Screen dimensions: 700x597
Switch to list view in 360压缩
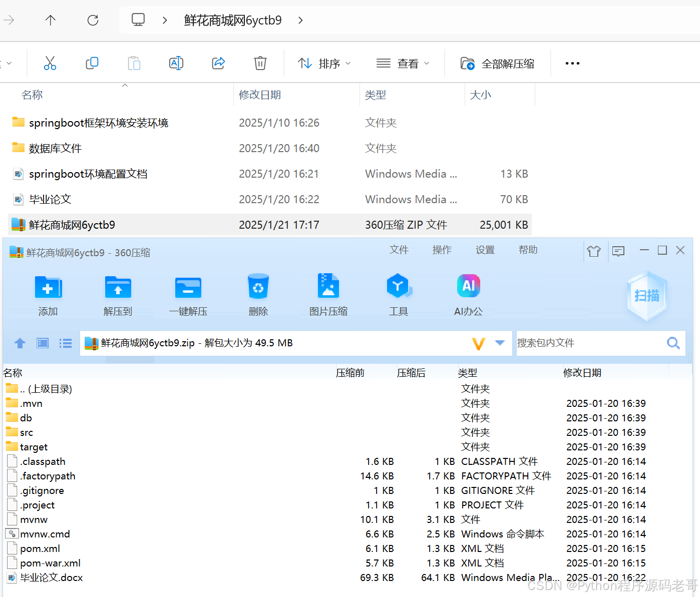[x=66, y=343]
